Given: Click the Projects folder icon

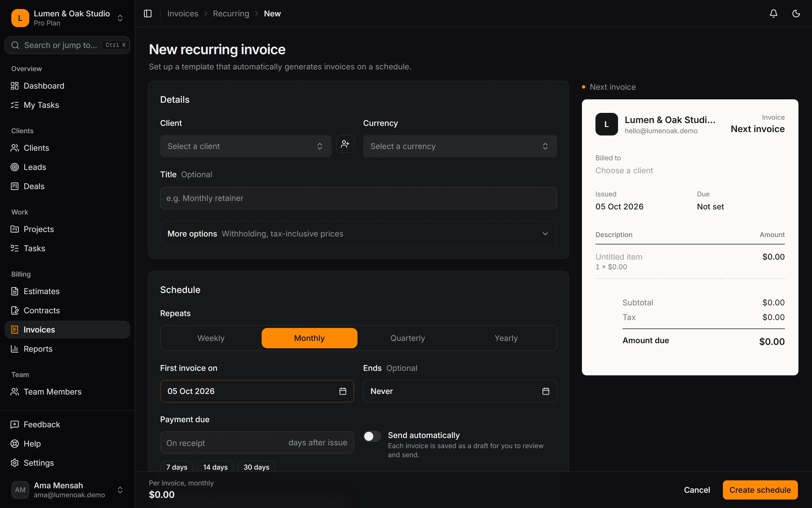Looking at the screenshot, I should [14, 229].
